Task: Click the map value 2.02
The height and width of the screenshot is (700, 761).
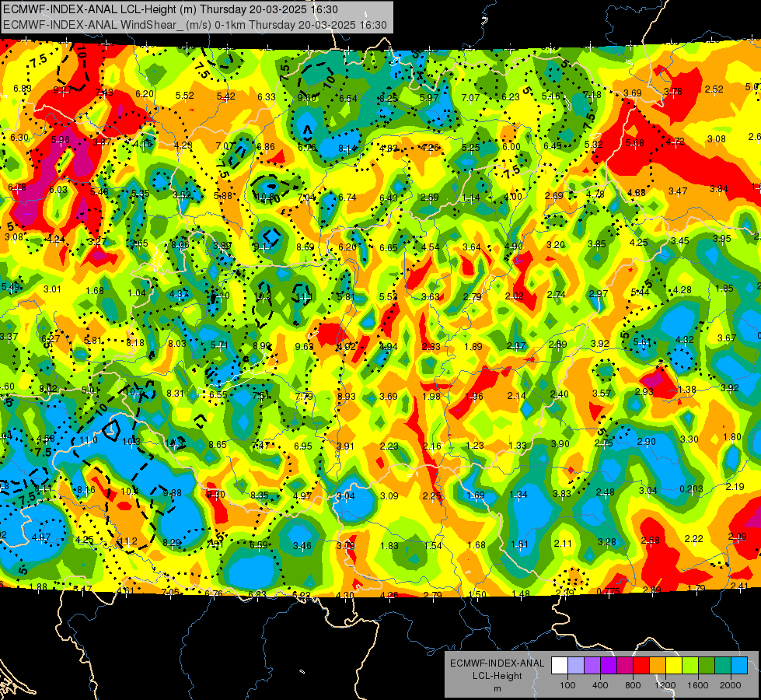Action: pyautogui.click(x=515, y=296)
